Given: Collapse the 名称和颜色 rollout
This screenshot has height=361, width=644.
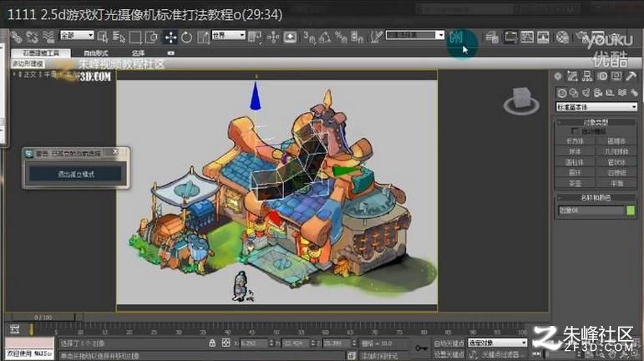Looking at the screenshot, I should pos(596,198).
